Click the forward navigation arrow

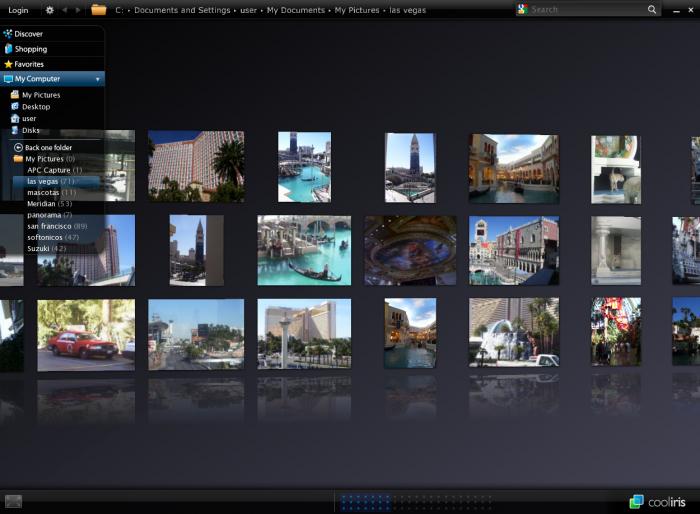tap(79, 10)
